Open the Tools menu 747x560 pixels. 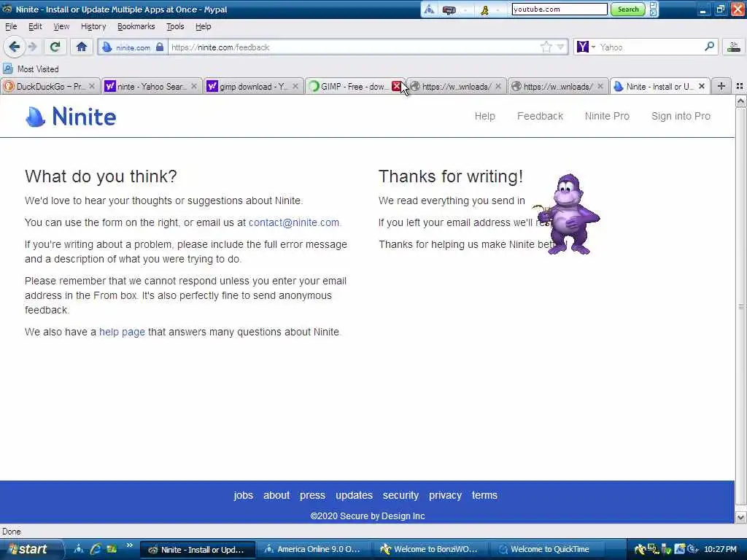[175, 26]
